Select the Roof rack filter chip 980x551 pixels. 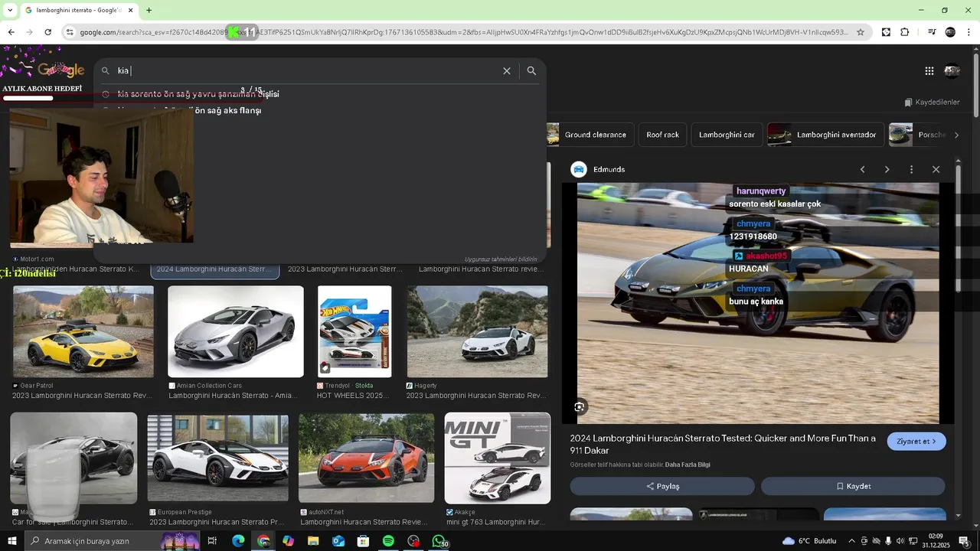pyautogui.click(x=662, y=135)
